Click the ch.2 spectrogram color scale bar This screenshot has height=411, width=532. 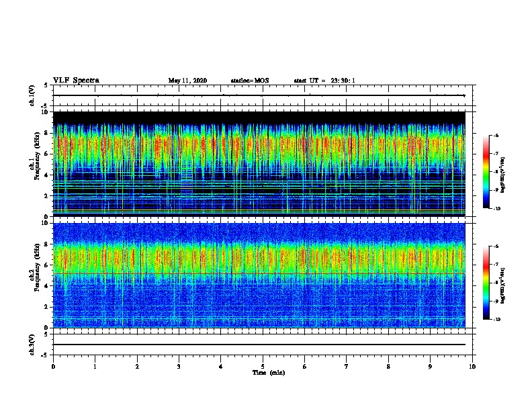(x=486, y=283)
